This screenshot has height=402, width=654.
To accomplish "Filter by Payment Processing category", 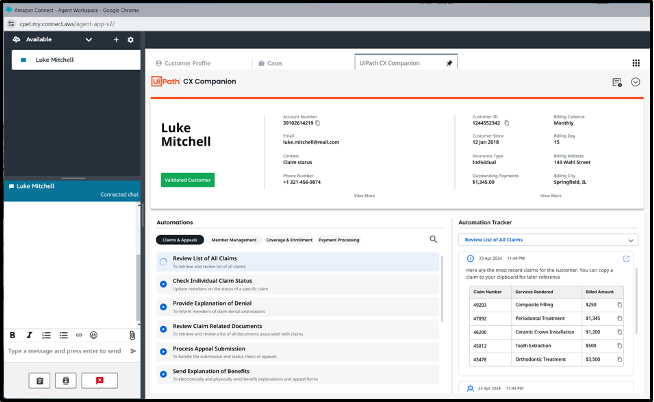I will (339, 240).
